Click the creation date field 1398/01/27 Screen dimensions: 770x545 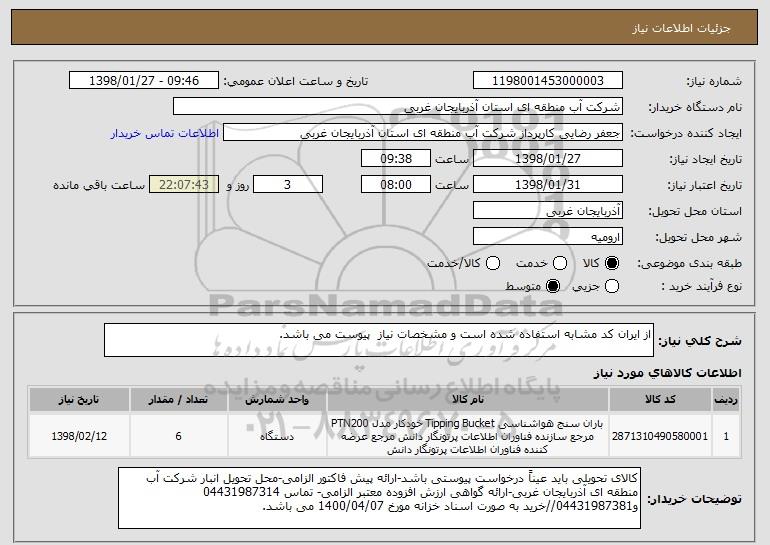coord(548,159)
